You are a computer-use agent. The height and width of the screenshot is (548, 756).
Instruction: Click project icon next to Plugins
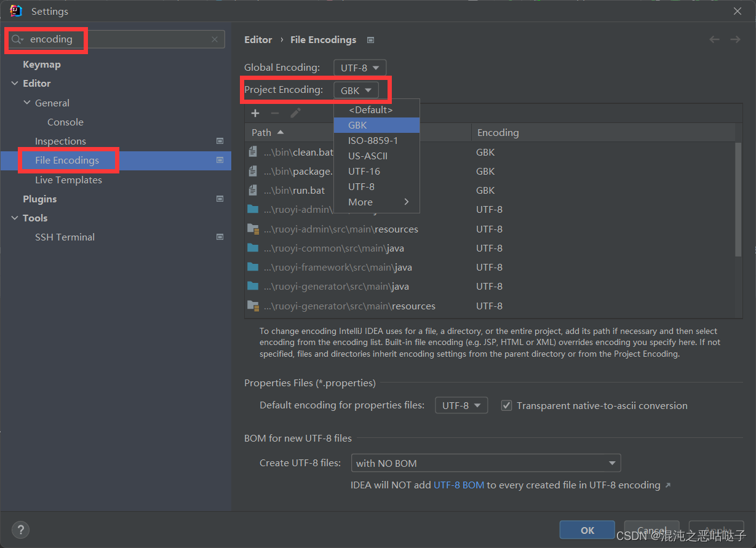tap(220, 199)
